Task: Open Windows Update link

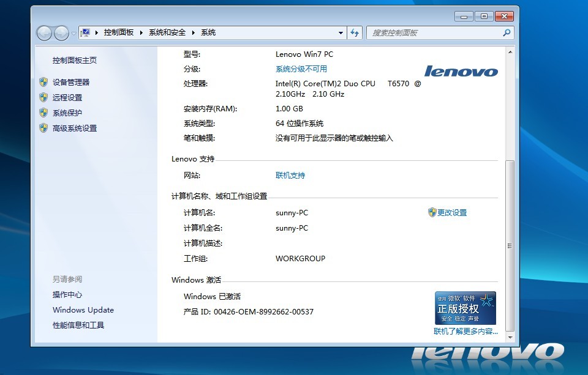Action: click(83, 310)
